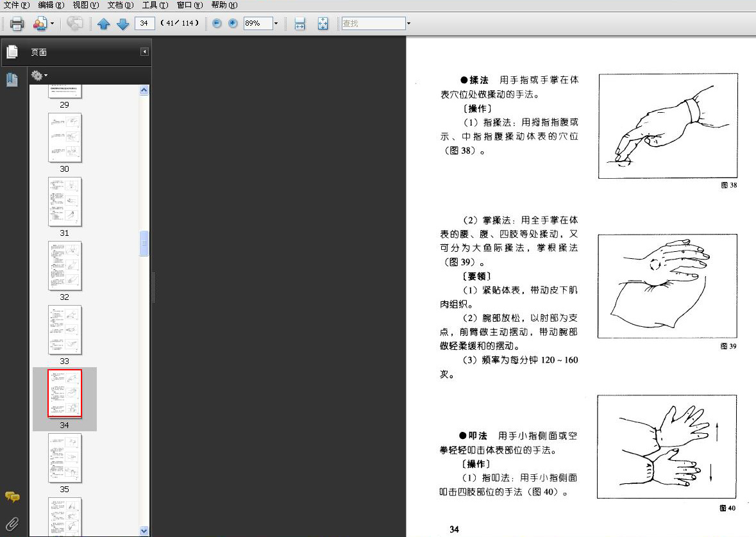The image size is (756, 537).
Task: Open the 窗口 menu
Action: [190, 5]
